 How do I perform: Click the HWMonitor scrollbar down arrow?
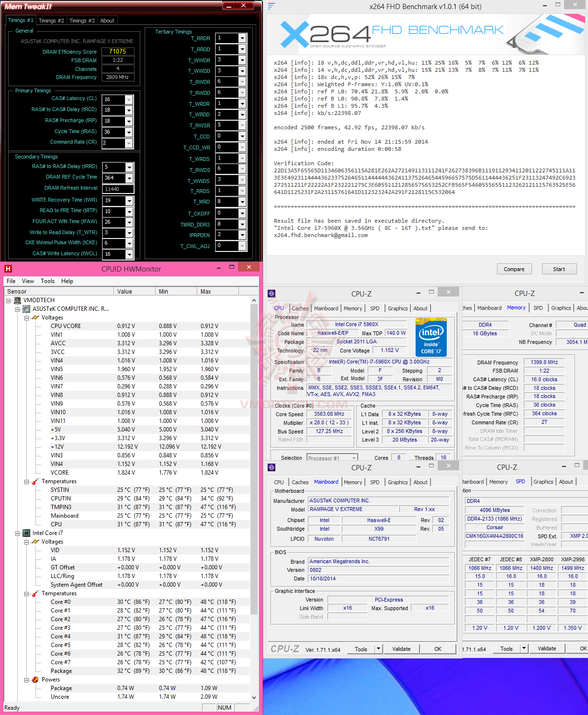click(254, 698)
